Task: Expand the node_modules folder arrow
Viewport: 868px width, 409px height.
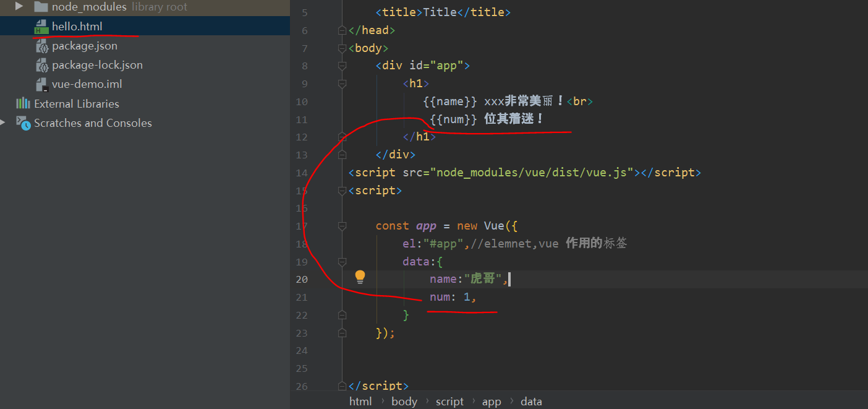Action: tap(19, 7)
